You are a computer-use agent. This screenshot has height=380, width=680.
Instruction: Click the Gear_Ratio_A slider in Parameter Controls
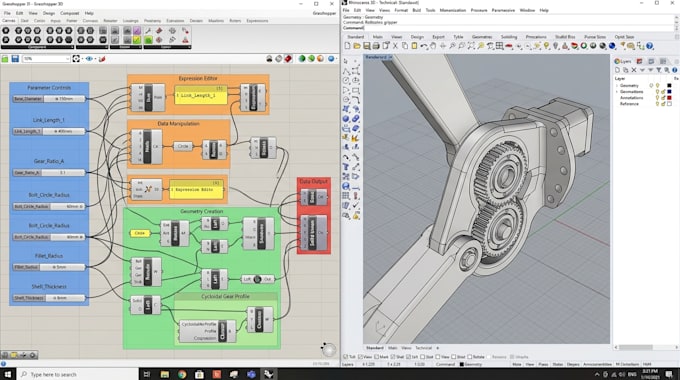[49, 173]
